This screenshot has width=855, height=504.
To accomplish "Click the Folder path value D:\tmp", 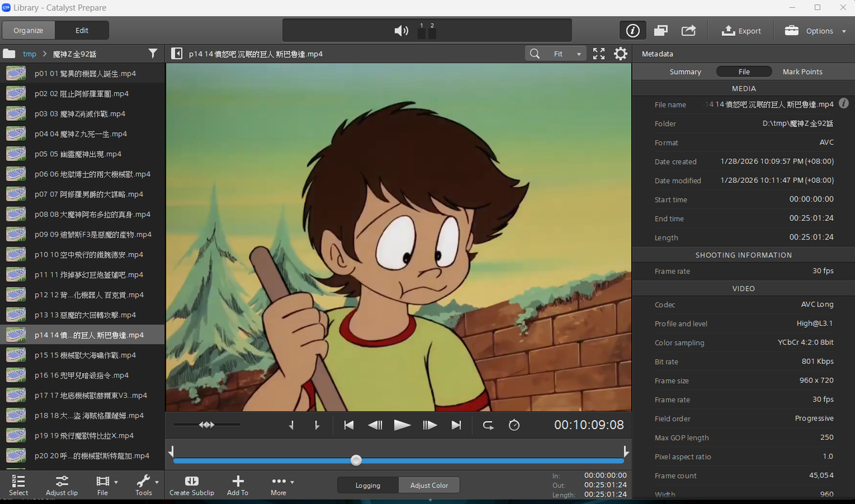I will pyautogui.click(x=798, y=123).
